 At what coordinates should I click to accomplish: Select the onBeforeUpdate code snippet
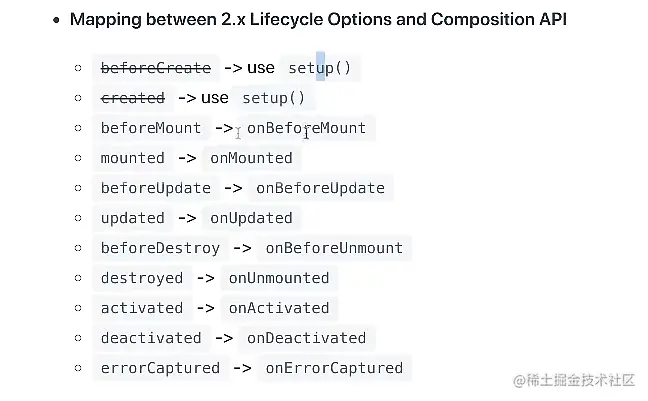(x=321, y=188)
